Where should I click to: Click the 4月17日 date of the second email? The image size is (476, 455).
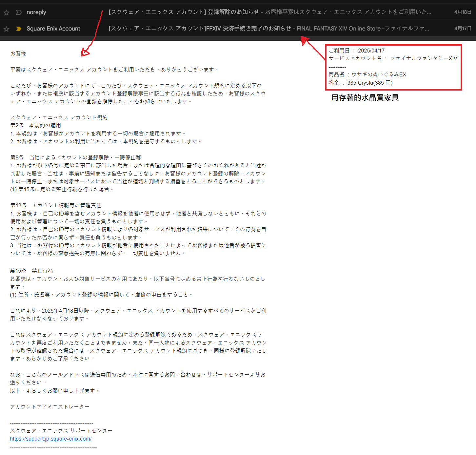point(463,29)
